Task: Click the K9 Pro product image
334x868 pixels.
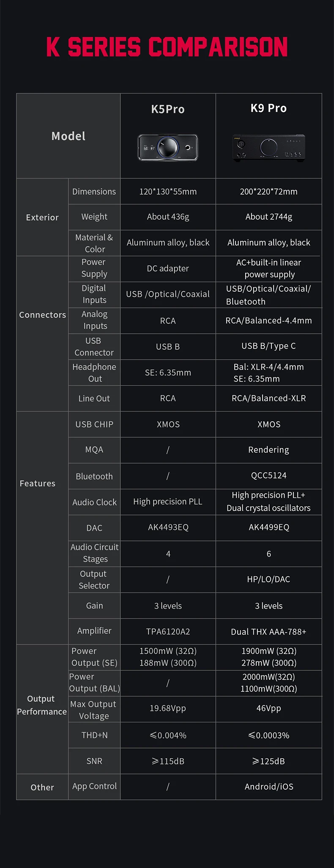Action: (x=268, y=147)
